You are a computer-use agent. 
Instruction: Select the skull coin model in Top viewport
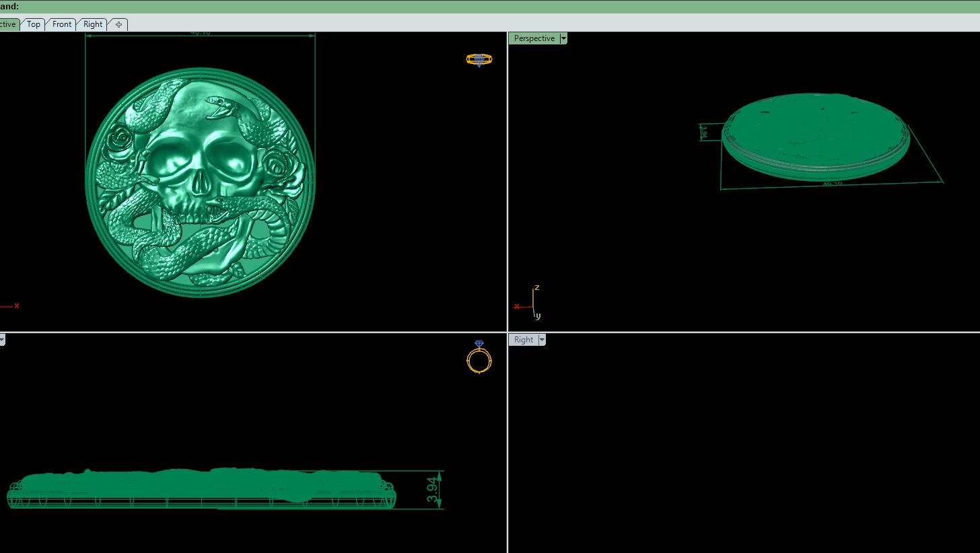tap(201, 182)
